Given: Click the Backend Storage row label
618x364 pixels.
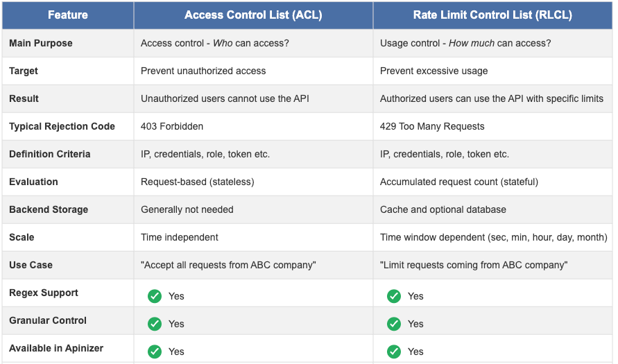Looking at the screenshot, I should click(x=49, y=209).
